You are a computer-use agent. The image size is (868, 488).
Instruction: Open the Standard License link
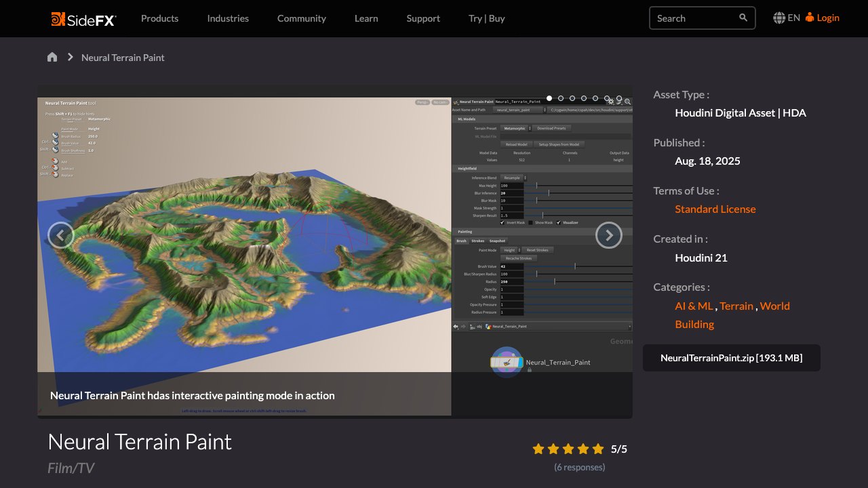[715, 209]
